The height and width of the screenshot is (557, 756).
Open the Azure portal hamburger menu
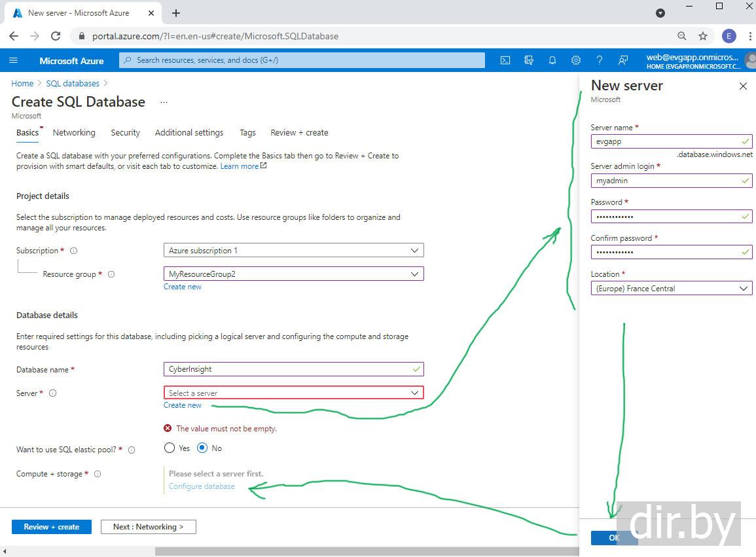(x=14, y=60)
